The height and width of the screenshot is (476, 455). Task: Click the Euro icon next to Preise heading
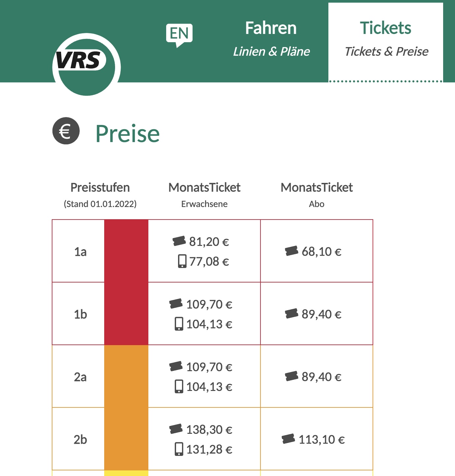coord(65,132)
